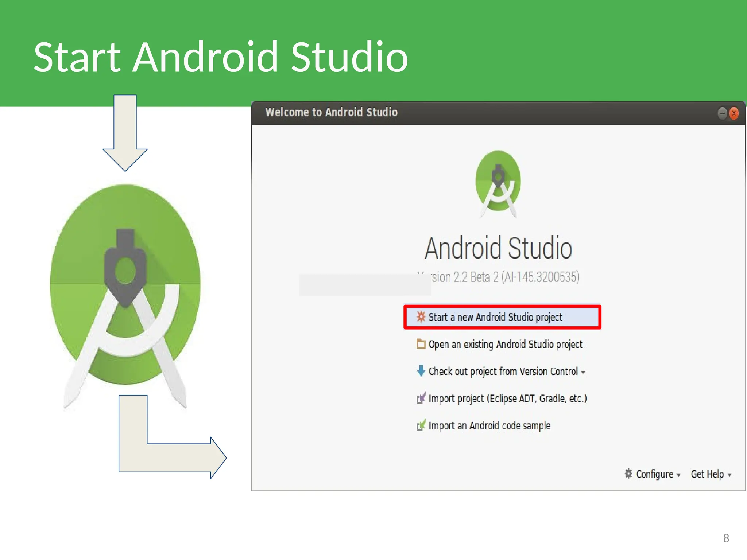Click the Welcome to Android Studio title text
The image size is (747, 560).
(331, 112)
